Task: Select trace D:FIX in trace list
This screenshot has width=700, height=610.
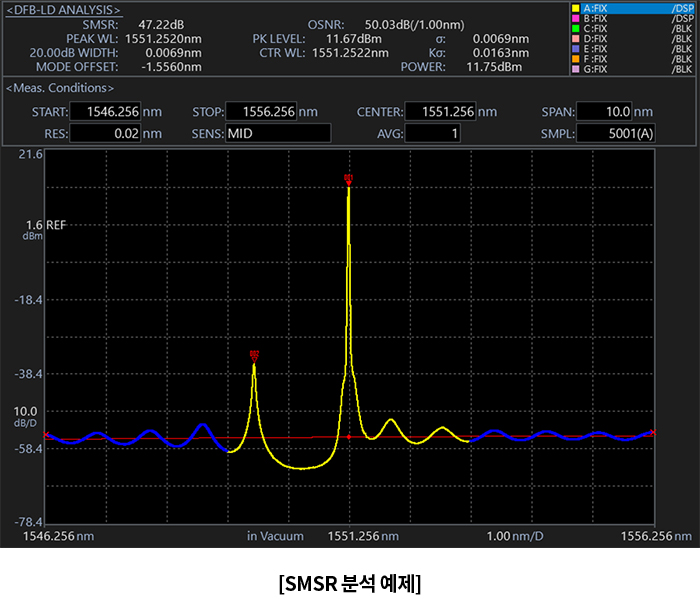Action: point(633,39)
